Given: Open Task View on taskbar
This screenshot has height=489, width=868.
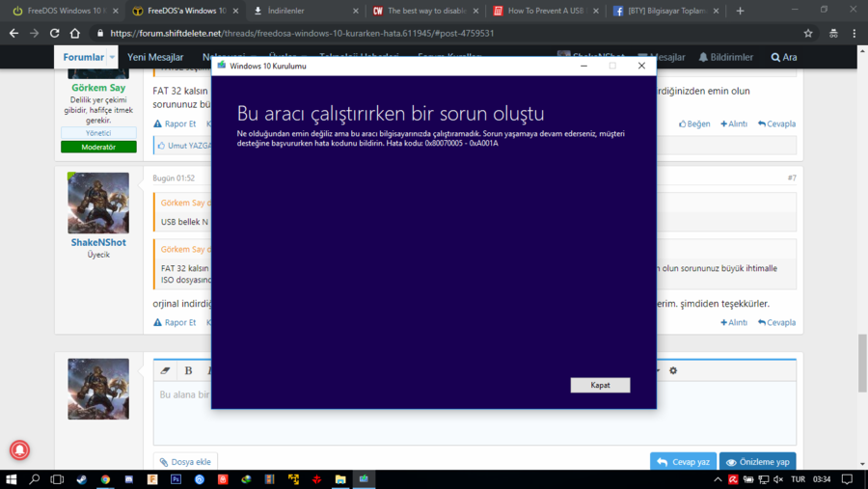Looking at the screenshot, I should tap(57, 479).
